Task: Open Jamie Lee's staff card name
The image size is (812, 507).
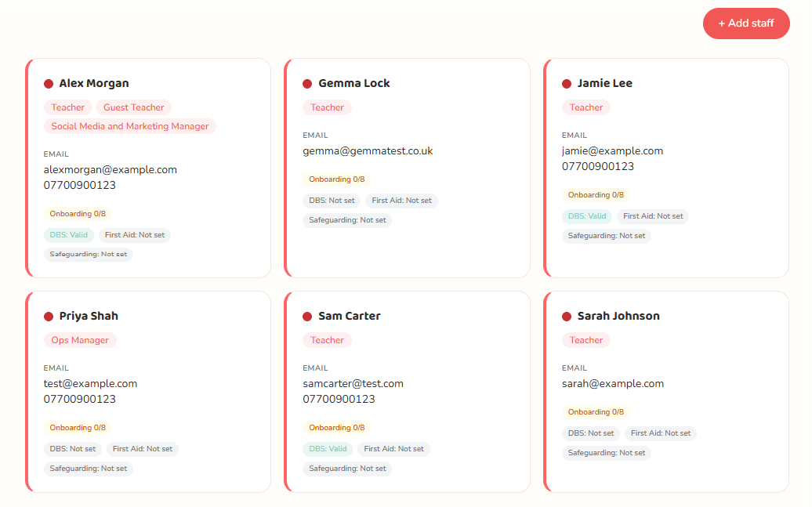Action: 604,83
